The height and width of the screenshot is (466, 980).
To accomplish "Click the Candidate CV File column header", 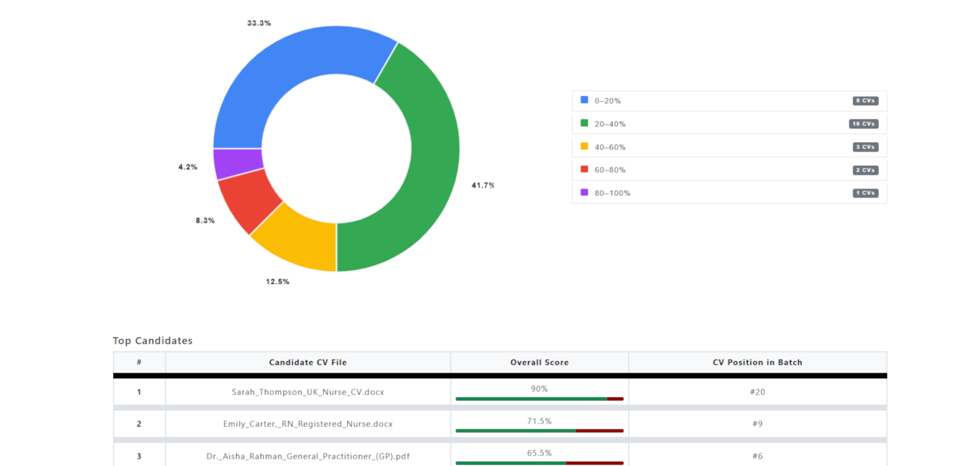I will [307, 362].
